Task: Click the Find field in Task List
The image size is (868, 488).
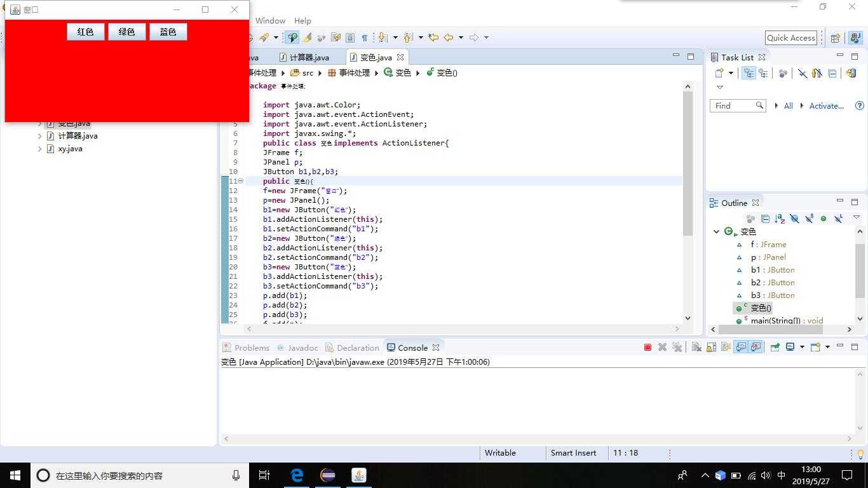Action: (738, 106)
